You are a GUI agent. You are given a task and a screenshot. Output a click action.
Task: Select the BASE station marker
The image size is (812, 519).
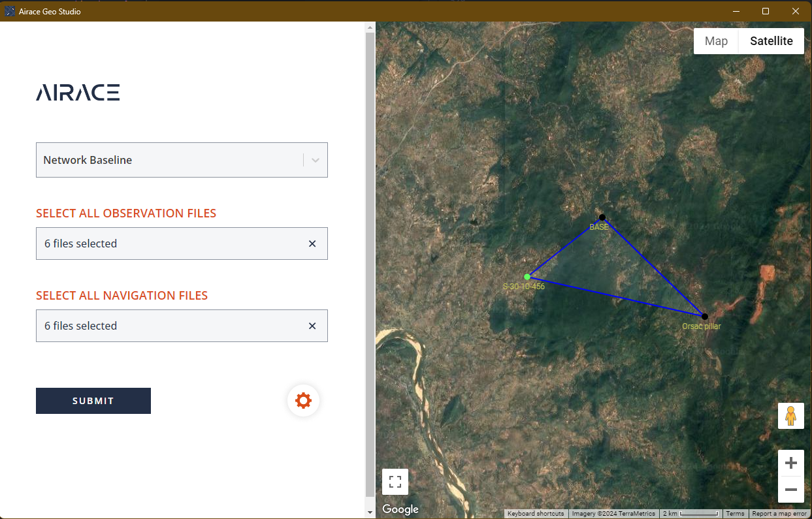pyautogui.click(x=602, y=217)
